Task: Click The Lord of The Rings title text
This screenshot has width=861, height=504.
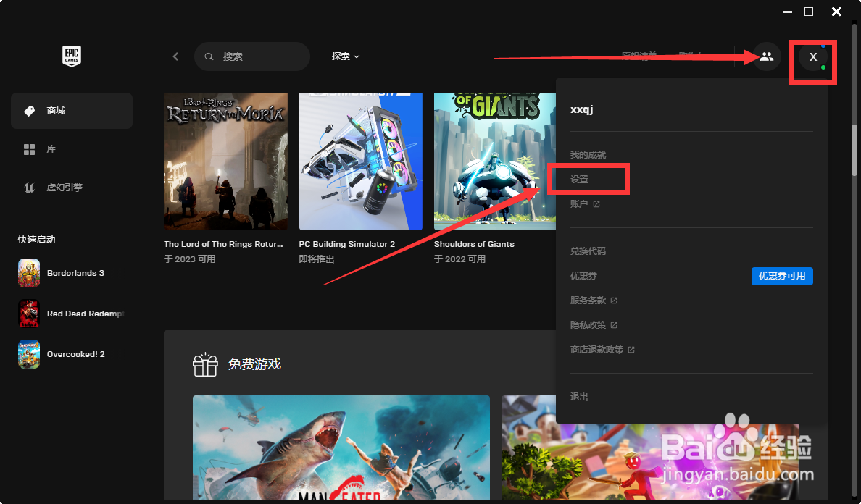Action: click(x=223, y=244)
